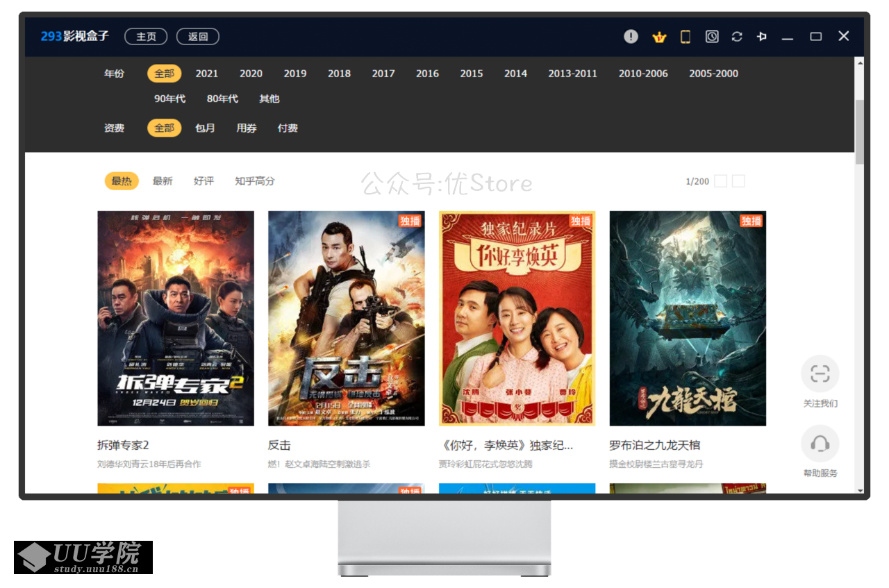Click the scrollbar up arrow
This screenshot has height=588, width=889.
tap(859, 62)
